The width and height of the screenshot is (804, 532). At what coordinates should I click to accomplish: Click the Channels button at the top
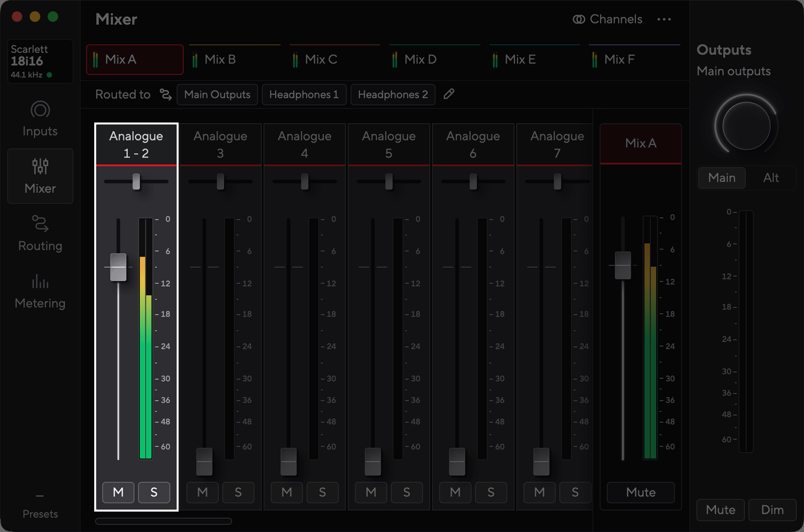pos(607,19)
